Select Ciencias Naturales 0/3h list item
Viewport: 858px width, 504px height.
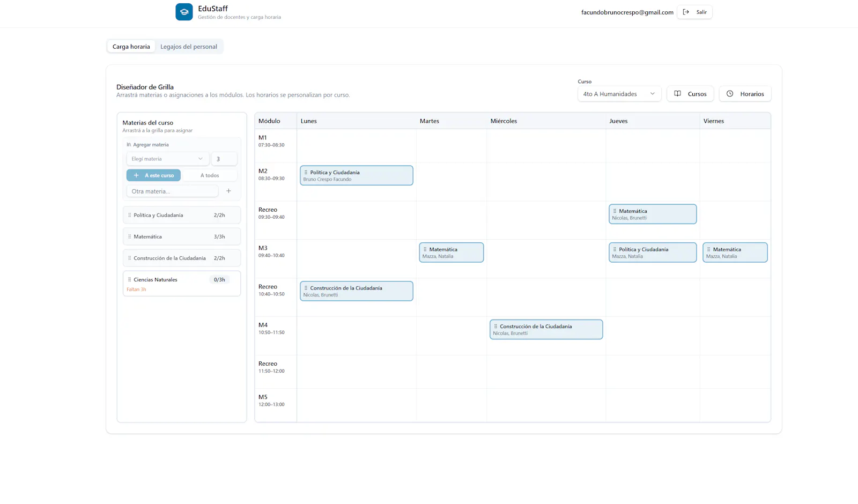(x=182, y=283)
